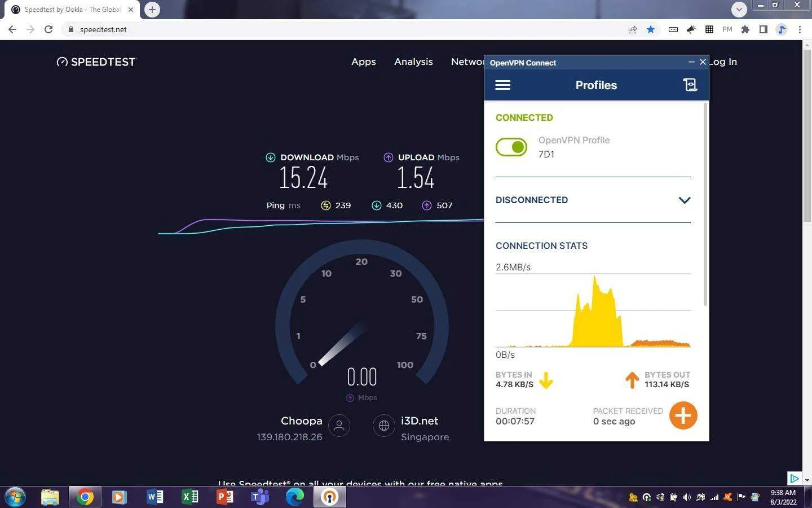Click the browser forward button
This screenshot has height=508, width=812.
[x=30, y=29]
